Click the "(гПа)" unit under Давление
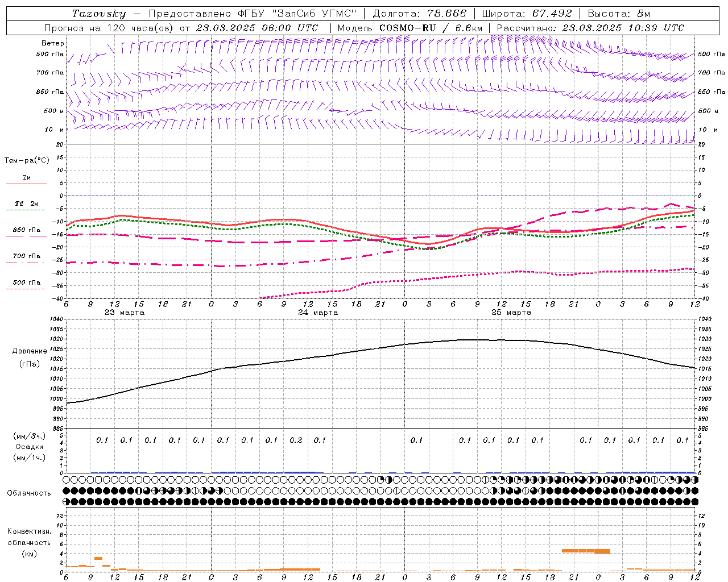728x582 pixels. tap(30, 364)
